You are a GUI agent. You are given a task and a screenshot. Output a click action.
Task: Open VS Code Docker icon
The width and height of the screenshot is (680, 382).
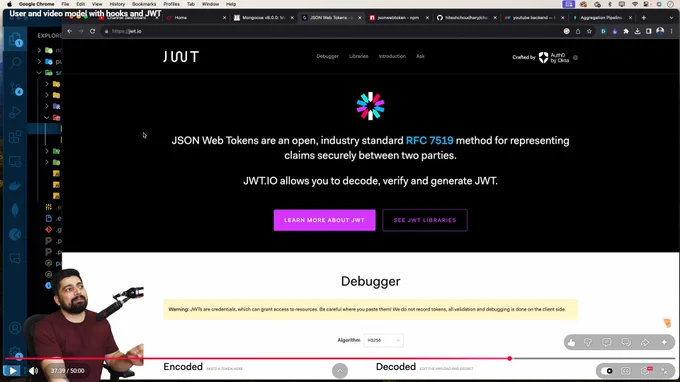coord(15,186)
